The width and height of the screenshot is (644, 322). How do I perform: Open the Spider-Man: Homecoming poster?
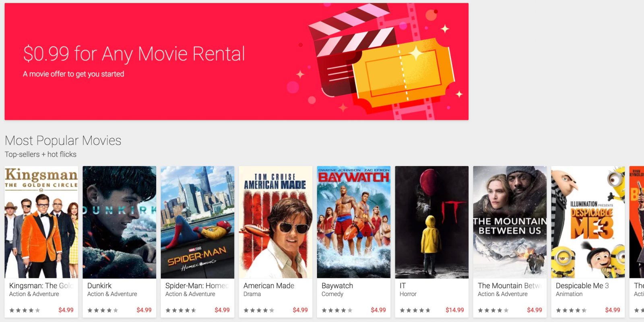(198, 222)
